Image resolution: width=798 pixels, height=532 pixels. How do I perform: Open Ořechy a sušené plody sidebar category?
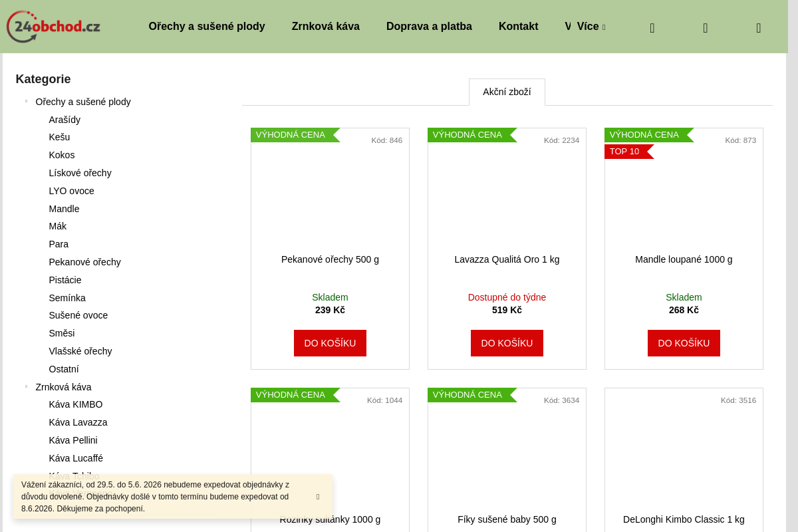click(x=83, y=102)
